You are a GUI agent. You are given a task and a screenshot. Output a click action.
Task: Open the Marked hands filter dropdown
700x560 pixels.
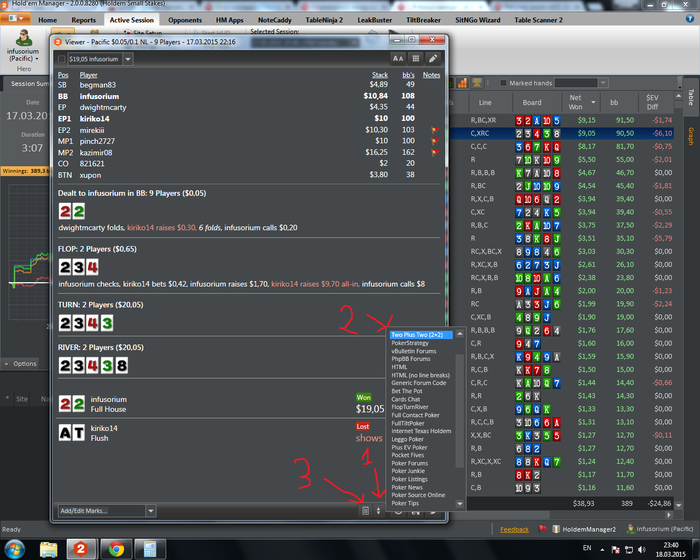tap(604, 83)
